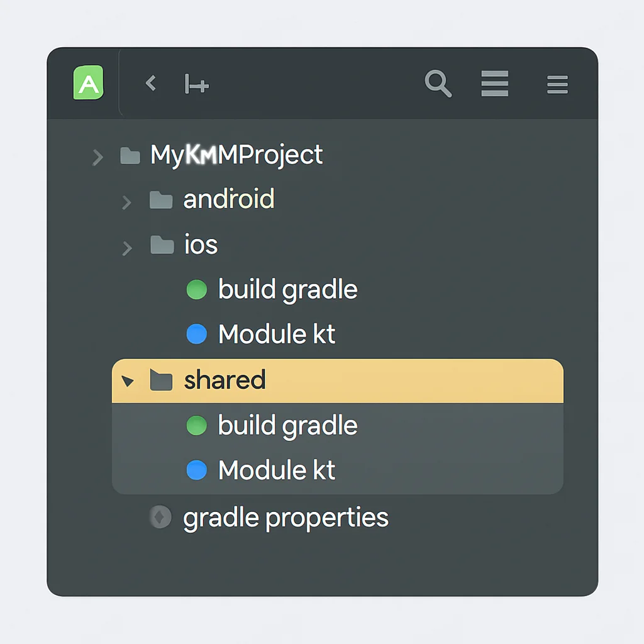Open Module kt inside shared
This screenshot has width=644, height=644.
coord(277,470)
